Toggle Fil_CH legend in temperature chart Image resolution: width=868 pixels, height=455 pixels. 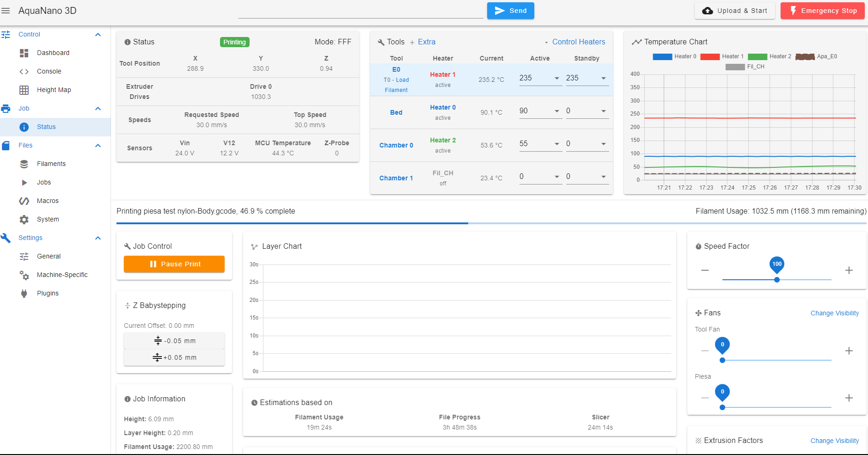tap(745, 67)
